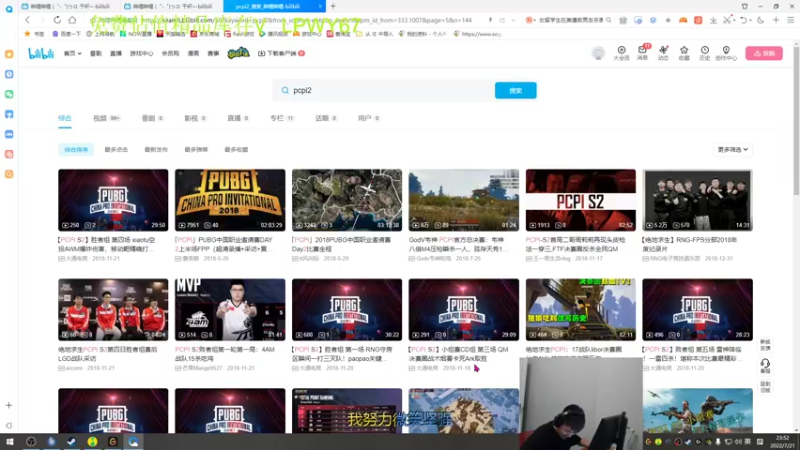The height and width of the screenshot is (450, 800).
Task: Open 漫画 in top navigation
Action: [x=193, y=53]
